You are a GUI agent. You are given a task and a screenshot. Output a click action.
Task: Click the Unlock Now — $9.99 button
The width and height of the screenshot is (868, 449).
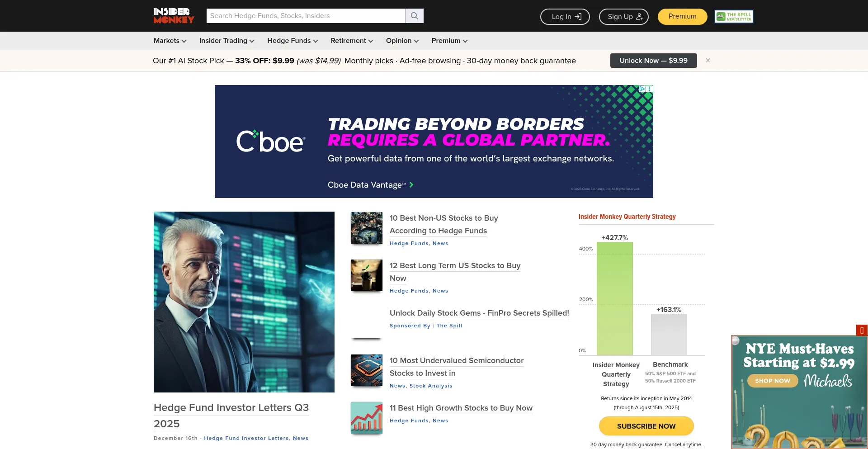[653, 60]
